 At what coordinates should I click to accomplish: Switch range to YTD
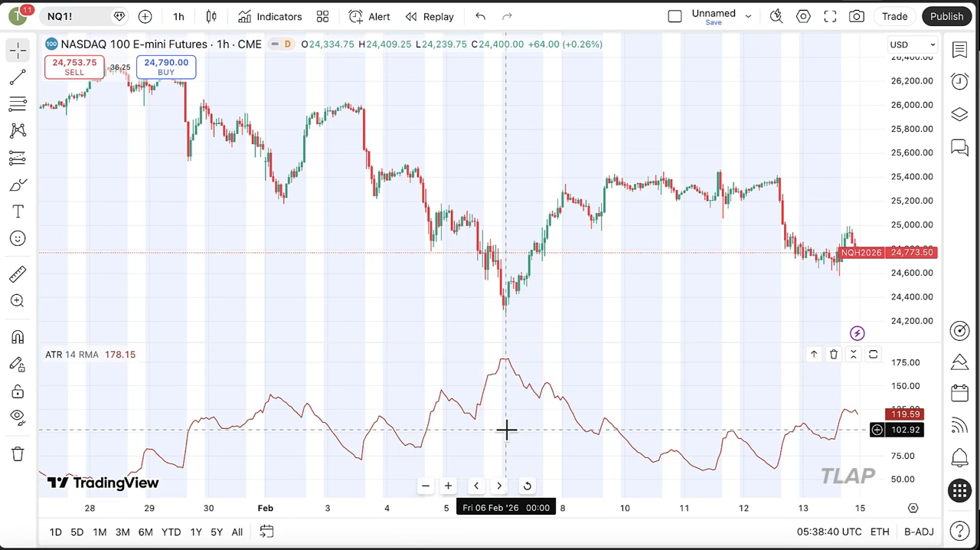pos(171,532)
